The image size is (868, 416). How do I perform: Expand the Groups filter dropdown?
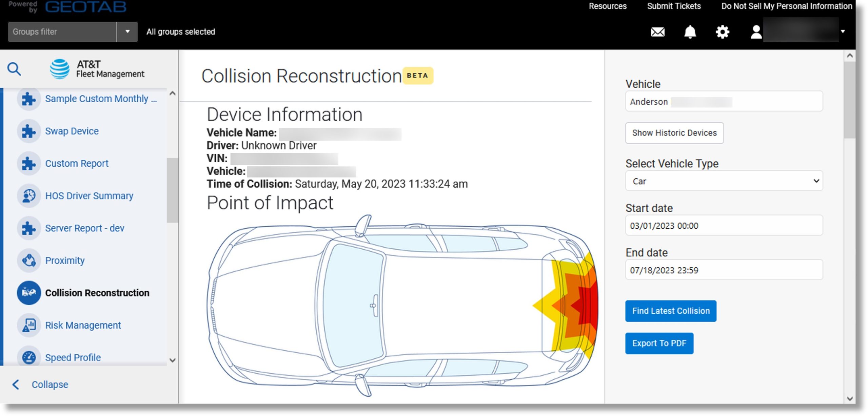[126, 32]
